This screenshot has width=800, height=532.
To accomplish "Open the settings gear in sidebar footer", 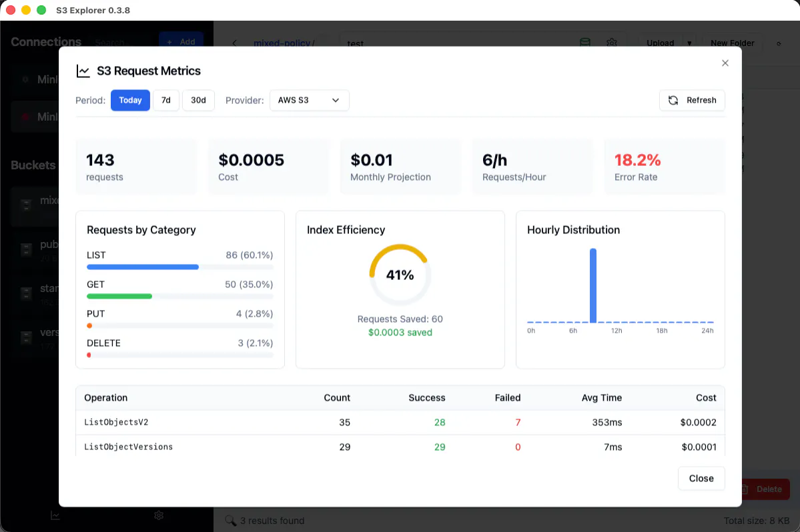I will click(x=159, y=515).
